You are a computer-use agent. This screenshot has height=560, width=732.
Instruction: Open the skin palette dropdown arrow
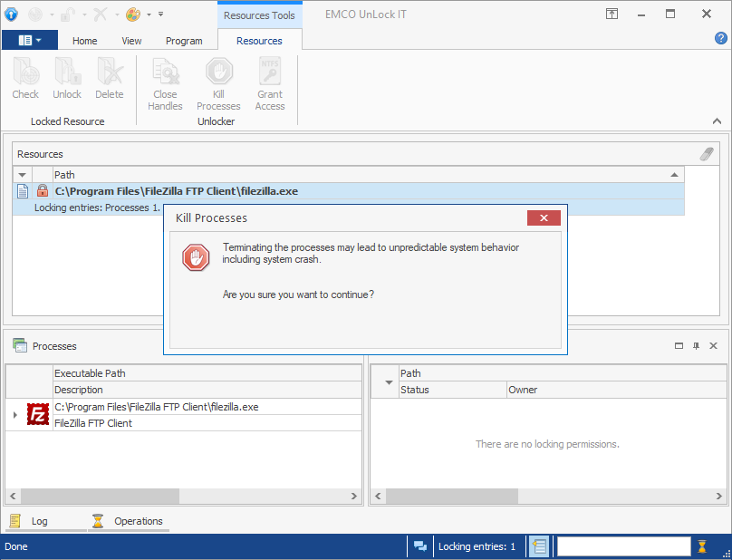coord(149,14)
